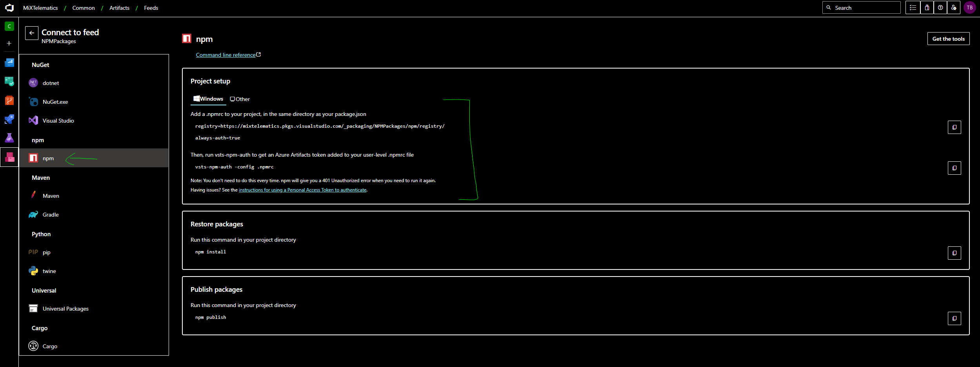Screen dimensions: 980x367
Task: Switch to the Other tab
Action: click(240, 99)
